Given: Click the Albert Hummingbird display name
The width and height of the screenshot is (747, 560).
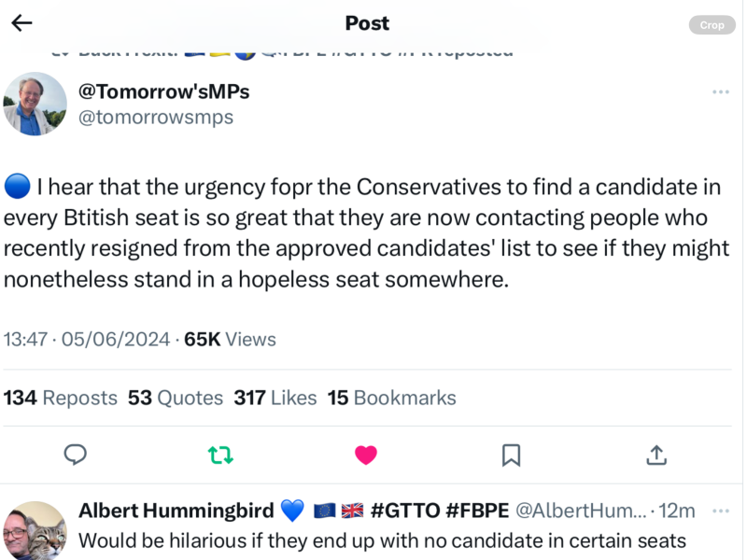Looking at the screenshot, I should [176, 511].
